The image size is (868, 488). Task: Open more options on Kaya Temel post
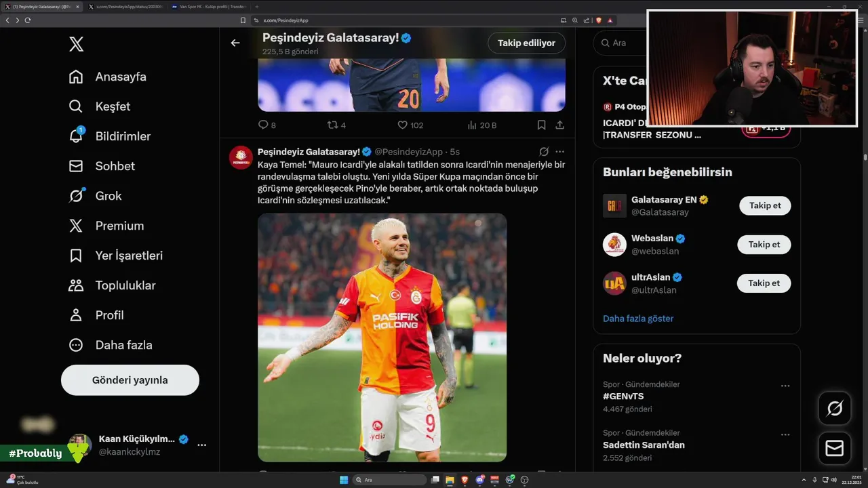tap(559, 152)
